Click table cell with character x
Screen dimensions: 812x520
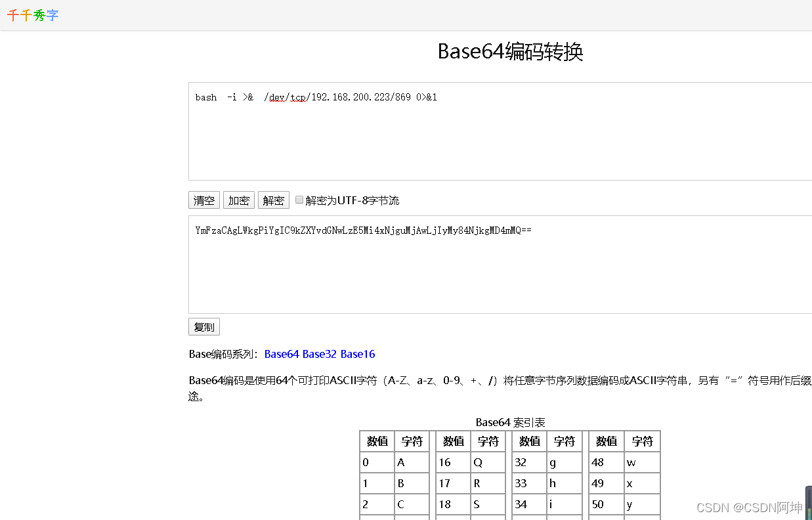click(x=642, y=483)
